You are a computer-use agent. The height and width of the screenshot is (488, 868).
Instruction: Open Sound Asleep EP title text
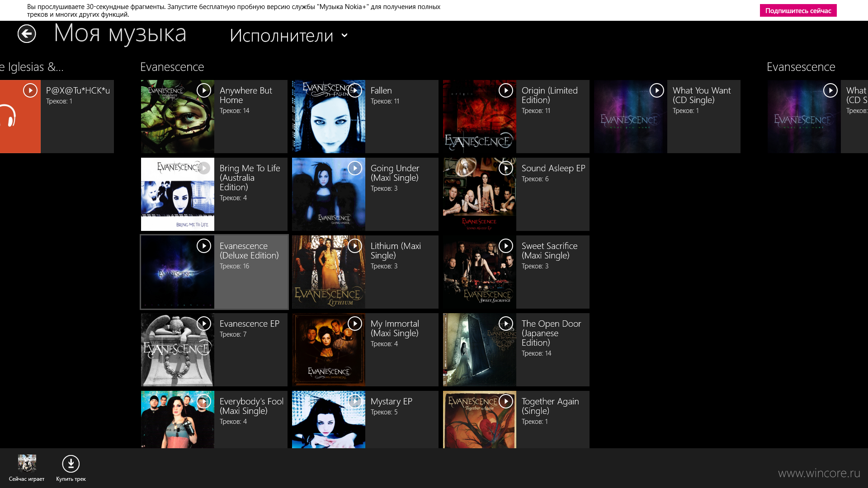point(553,168)
